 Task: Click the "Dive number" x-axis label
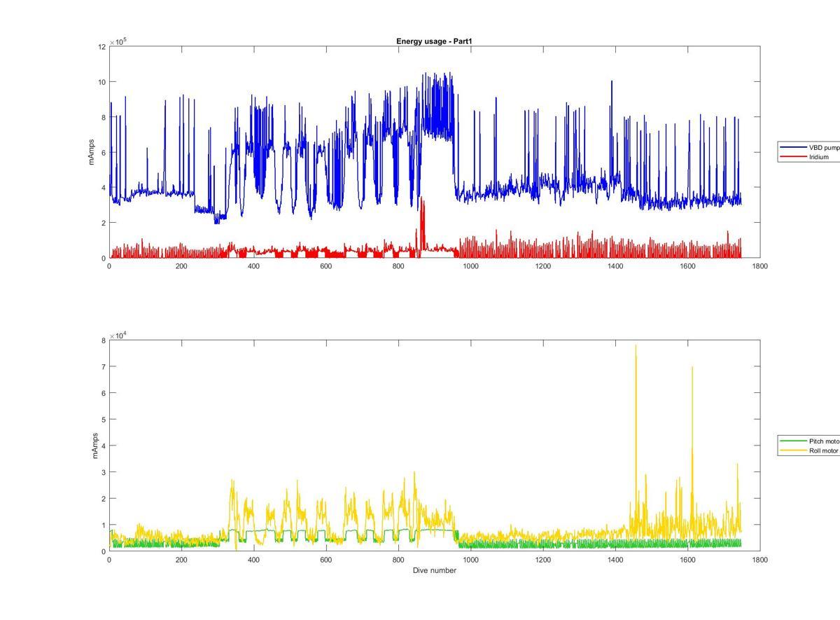pos(434,570)
